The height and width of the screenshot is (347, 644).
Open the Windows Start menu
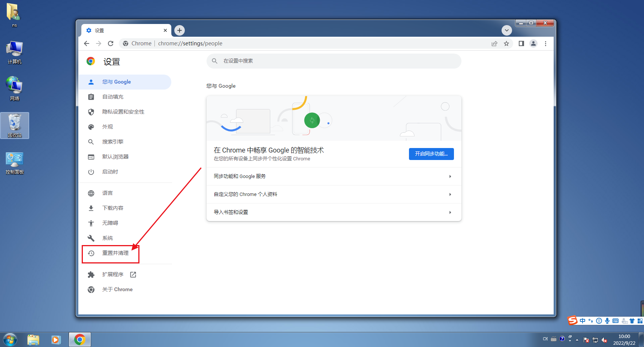pyautogui.click(x=10, y=340)
